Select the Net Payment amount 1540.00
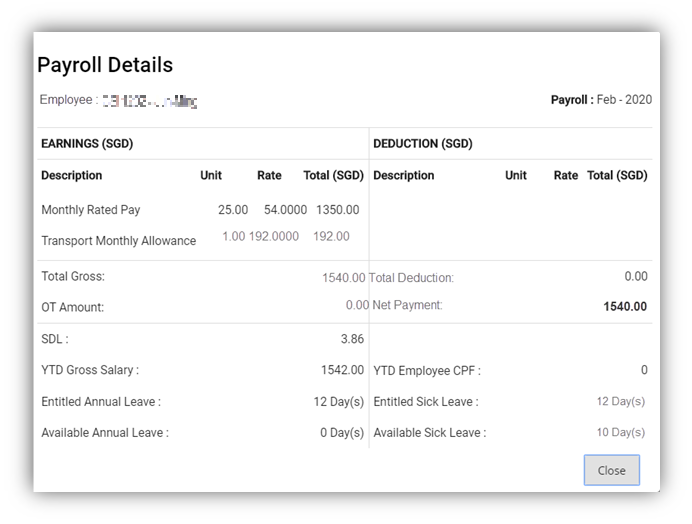The height and width of the screenshot is (524, 692). [x=625, y=307]
